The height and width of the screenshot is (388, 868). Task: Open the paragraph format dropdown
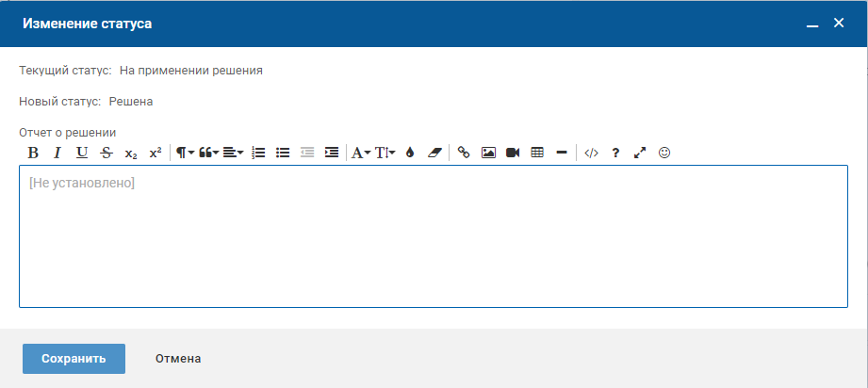coord(185,153)
